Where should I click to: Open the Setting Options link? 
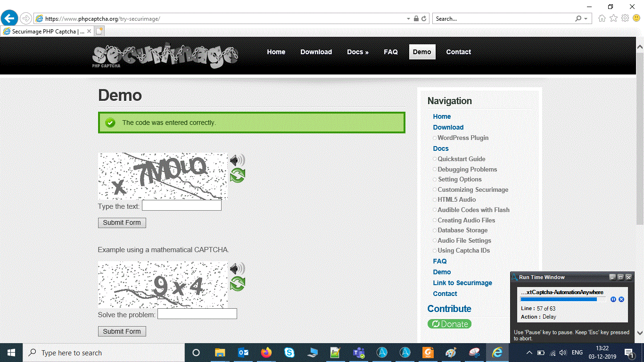tap(460, 179)
